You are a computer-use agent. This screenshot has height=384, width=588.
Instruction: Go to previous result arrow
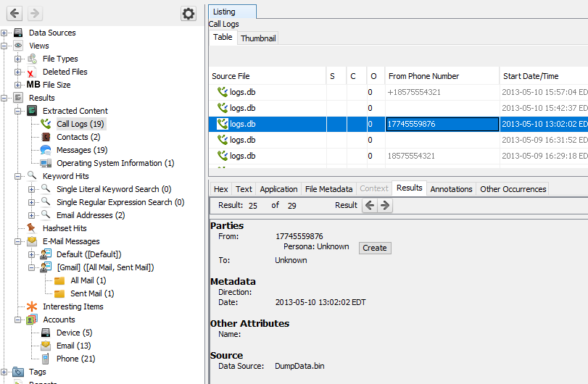click(370, 205)
